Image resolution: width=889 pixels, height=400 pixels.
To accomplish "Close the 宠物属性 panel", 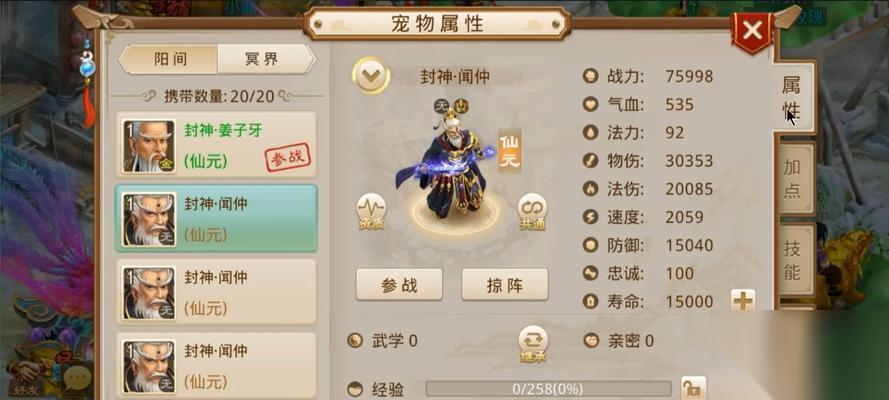I will point(753,31).
